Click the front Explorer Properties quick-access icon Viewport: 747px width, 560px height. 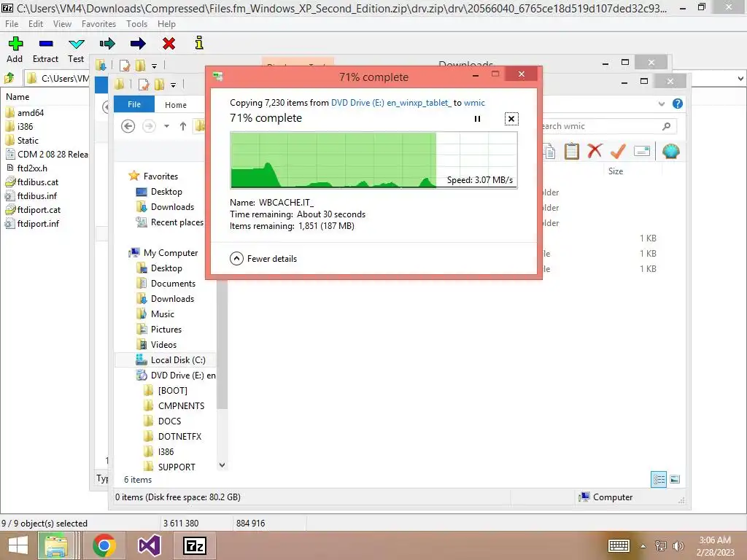click(x=144, y=85)
